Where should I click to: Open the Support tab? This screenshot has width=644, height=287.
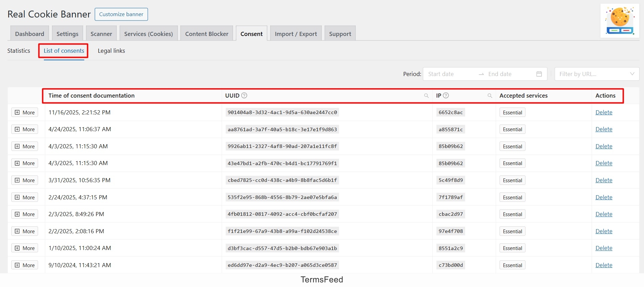click(340, 34)
